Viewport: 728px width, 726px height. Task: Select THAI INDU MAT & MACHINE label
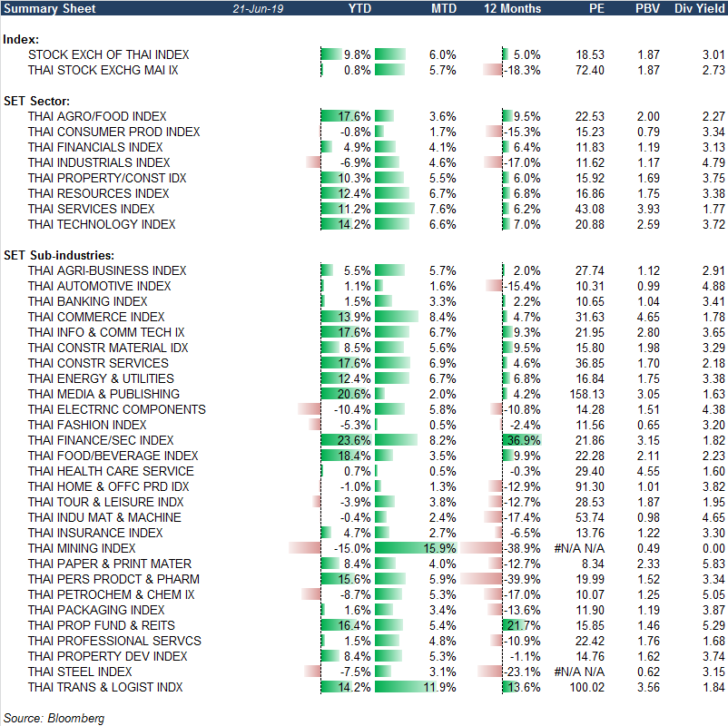104,517
